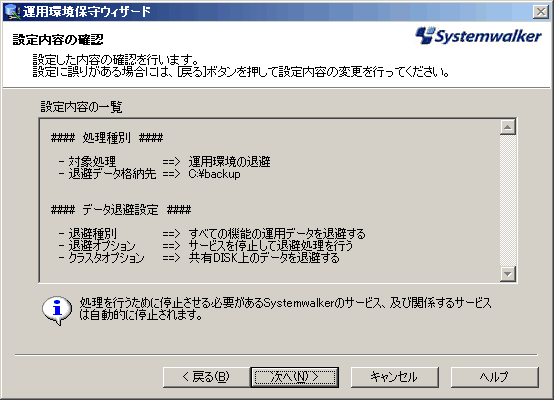The image size is (554, 400).
Task: Click the 次へ(N) > button
Action: click(295, 377)
